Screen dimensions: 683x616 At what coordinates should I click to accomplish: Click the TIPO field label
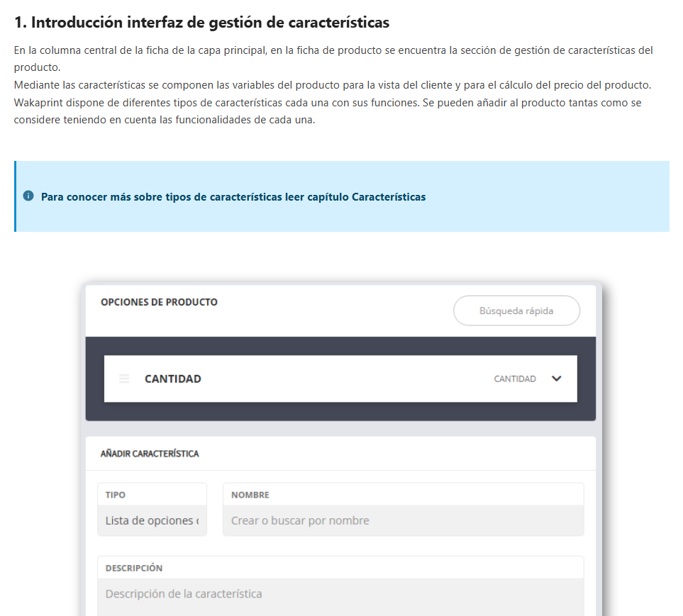[x=115, y=495]
